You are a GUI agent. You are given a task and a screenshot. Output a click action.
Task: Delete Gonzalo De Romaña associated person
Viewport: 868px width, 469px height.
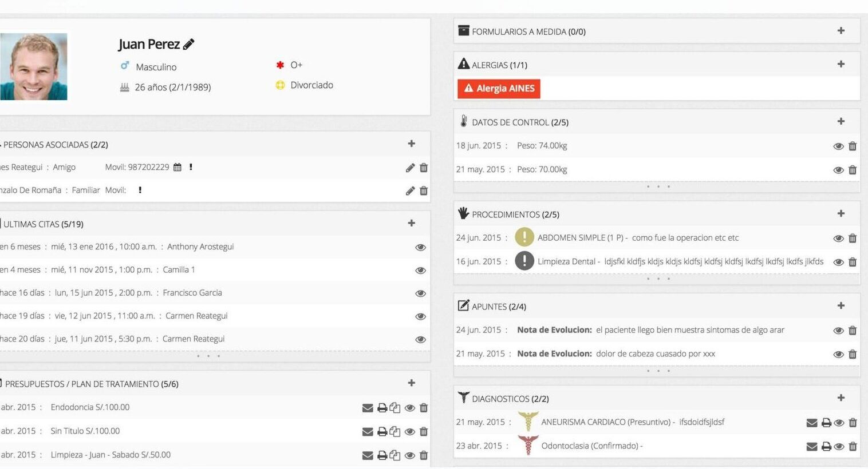(424, 190)
